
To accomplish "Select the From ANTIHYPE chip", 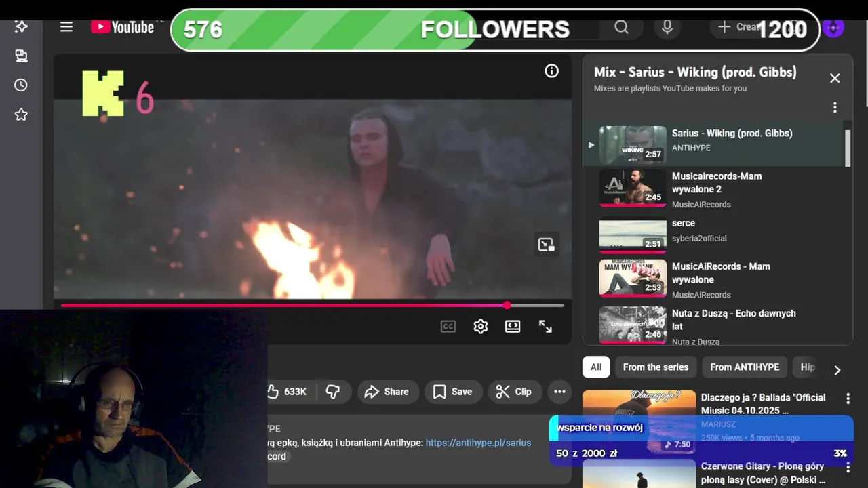I will click(745, 367).
